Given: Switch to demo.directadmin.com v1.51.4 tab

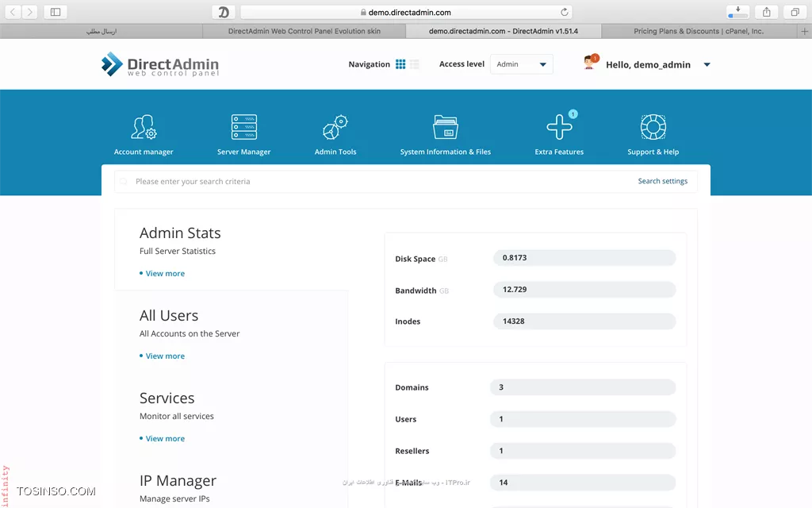Looking at the screenshot, I should [504, 31].
